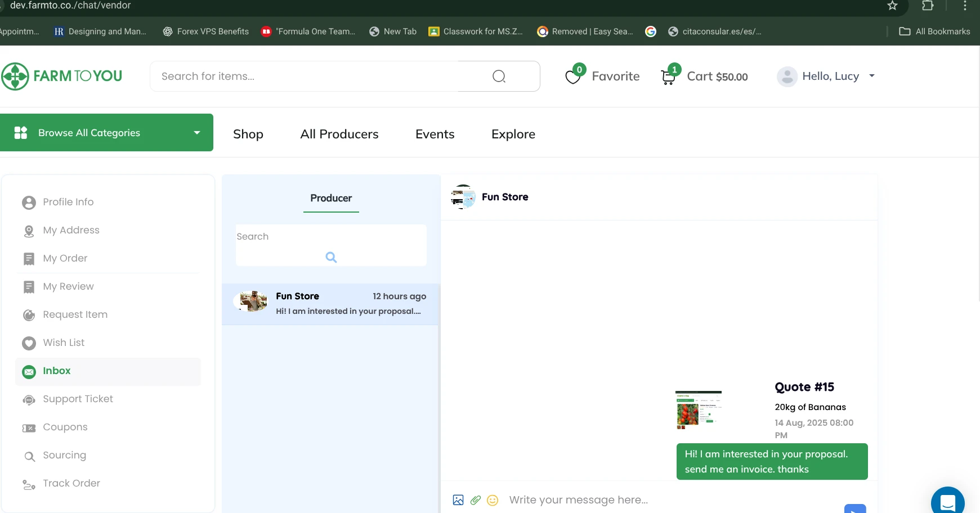Open the Shop menu item
980x513 pixels.
(248, 134)
